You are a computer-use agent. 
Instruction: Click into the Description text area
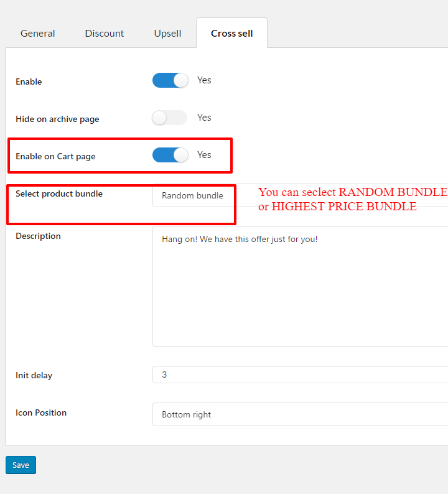pyautogui.click(x=301, y=286)
